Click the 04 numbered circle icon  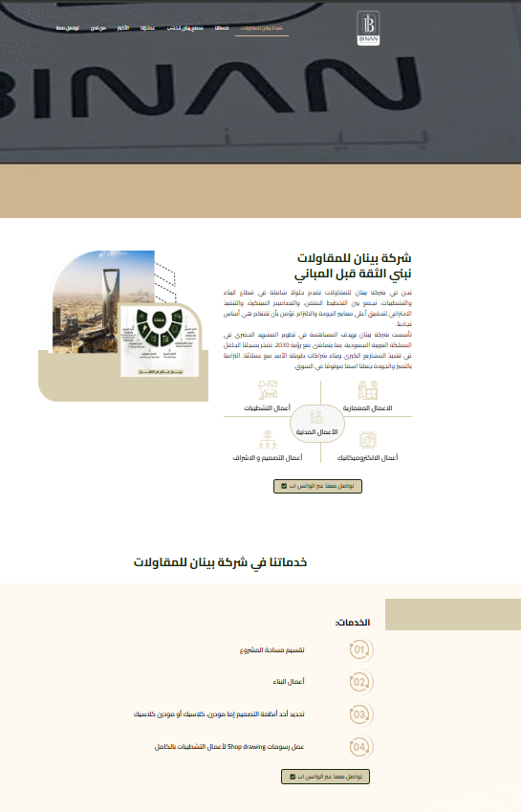[360, 747]
